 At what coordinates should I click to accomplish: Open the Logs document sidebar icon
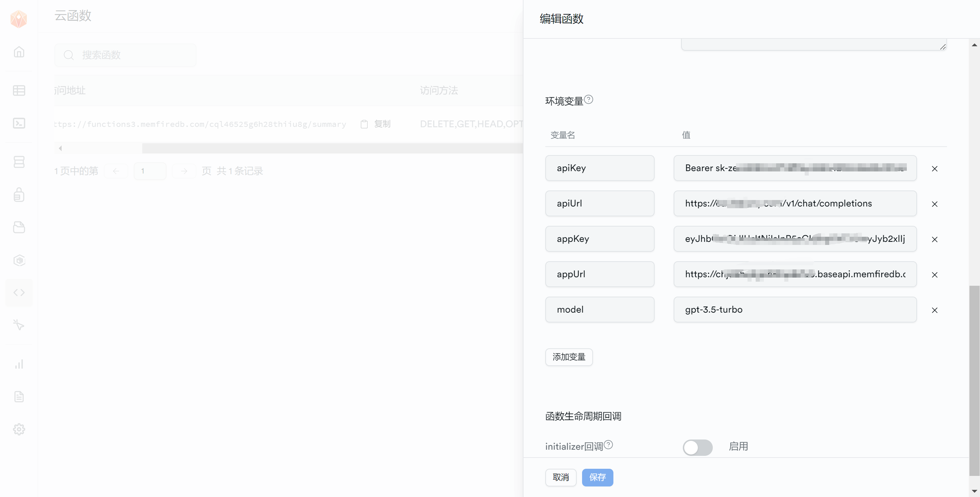point(19,397)
